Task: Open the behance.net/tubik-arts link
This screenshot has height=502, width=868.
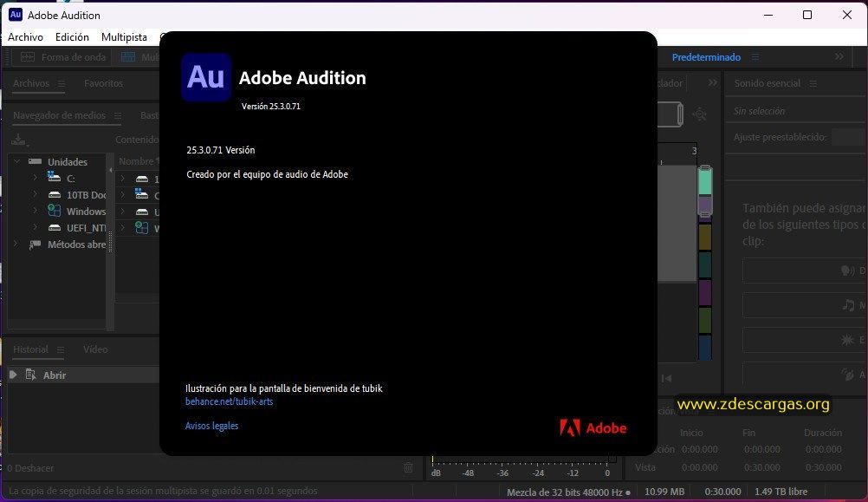Action: (230, 401)
